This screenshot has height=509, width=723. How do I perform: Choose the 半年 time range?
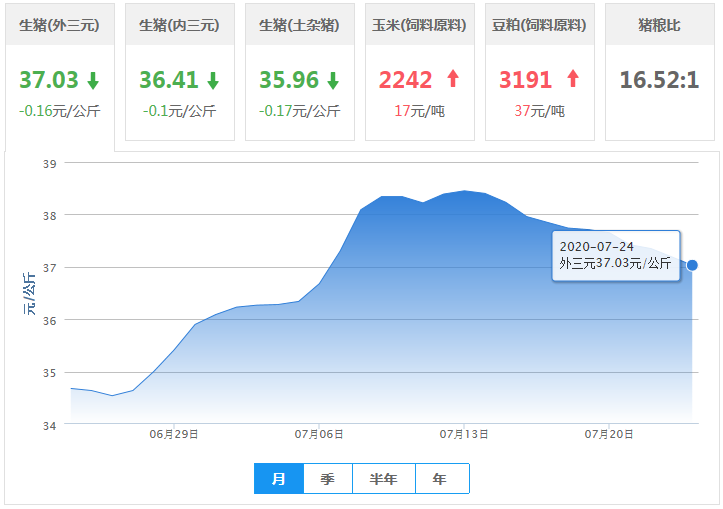[x=384, y=479]
